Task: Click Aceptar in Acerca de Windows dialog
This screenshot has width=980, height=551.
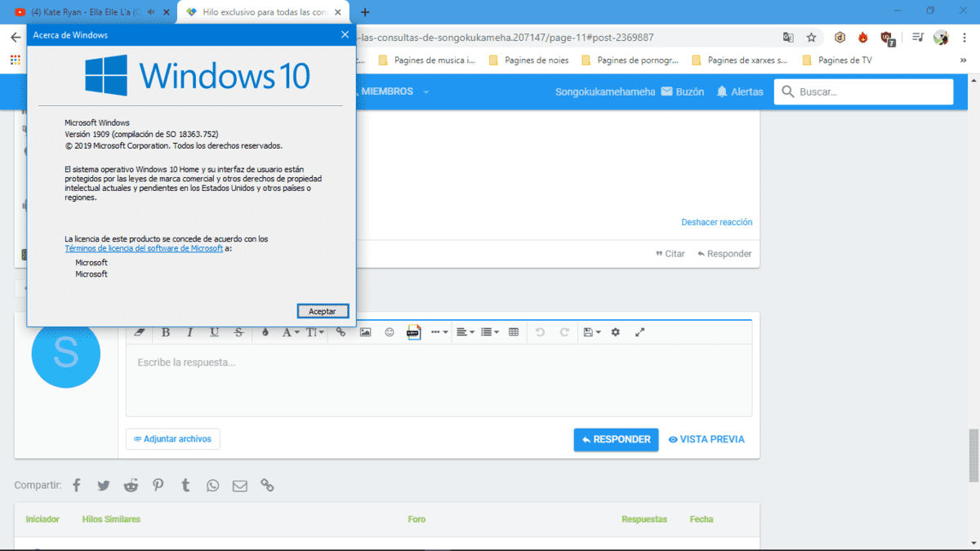Action: [323, 311]
